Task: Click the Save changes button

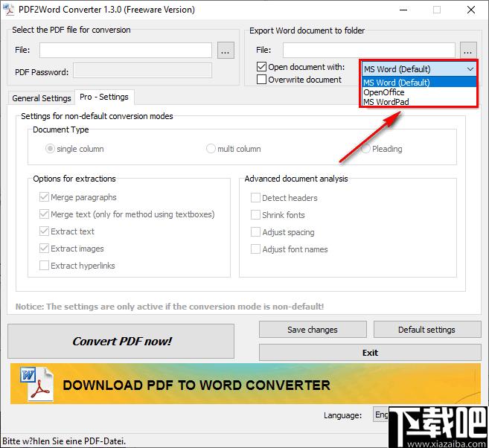Action: (313, 330)
